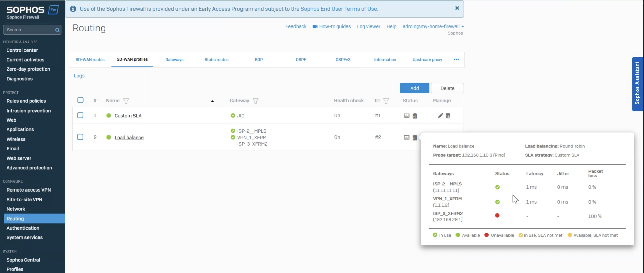Click the blue Add button
The height and width of the screenshot is (273, 644).
pos(414,88)
